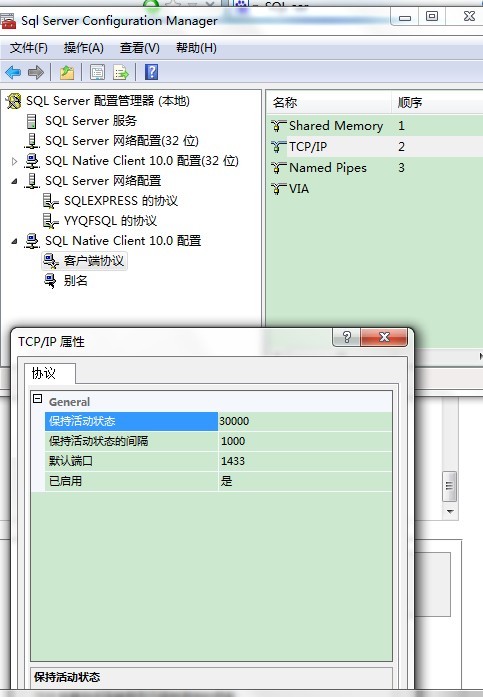
Task: Click background window scrollbar thumb
Action: pyautogui.click(x=449, y=486)
